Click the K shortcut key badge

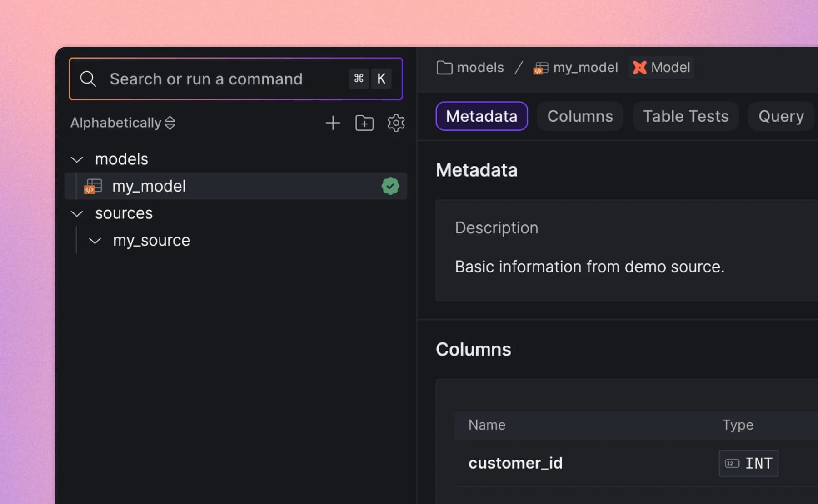[x=381, y=79]
